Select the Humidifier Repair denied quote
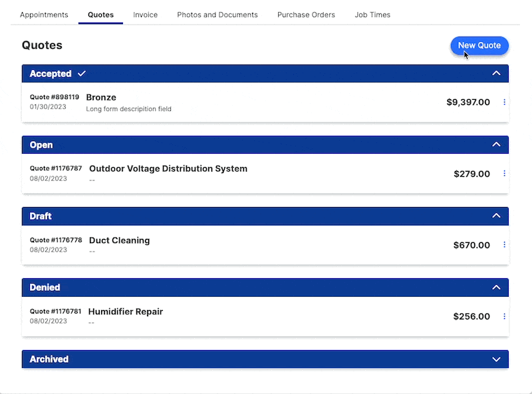The width and height of the screenshot is (532, 394). [x=265, y=316]
